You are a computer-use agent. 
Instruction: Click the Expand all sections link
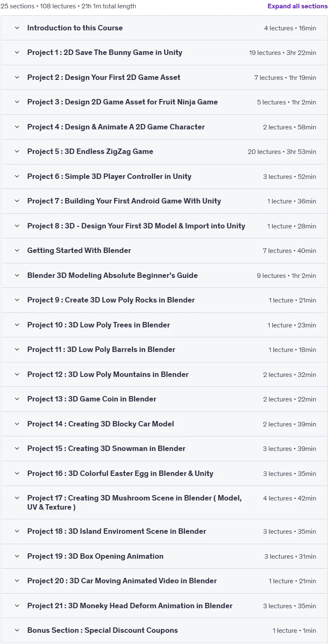pyautogui.click(x=297, y=6)
